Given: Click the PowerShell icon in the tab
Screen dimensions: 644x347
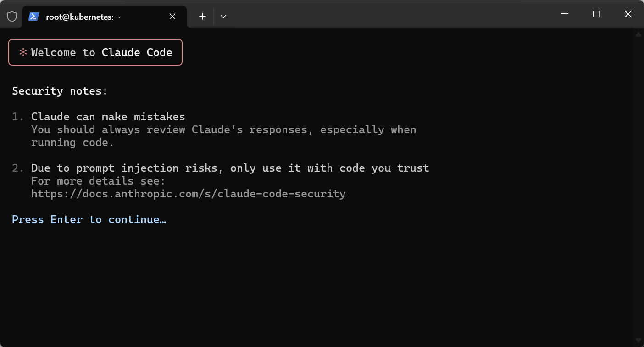Looking at the screenshot, I should [x=33, y=17].
